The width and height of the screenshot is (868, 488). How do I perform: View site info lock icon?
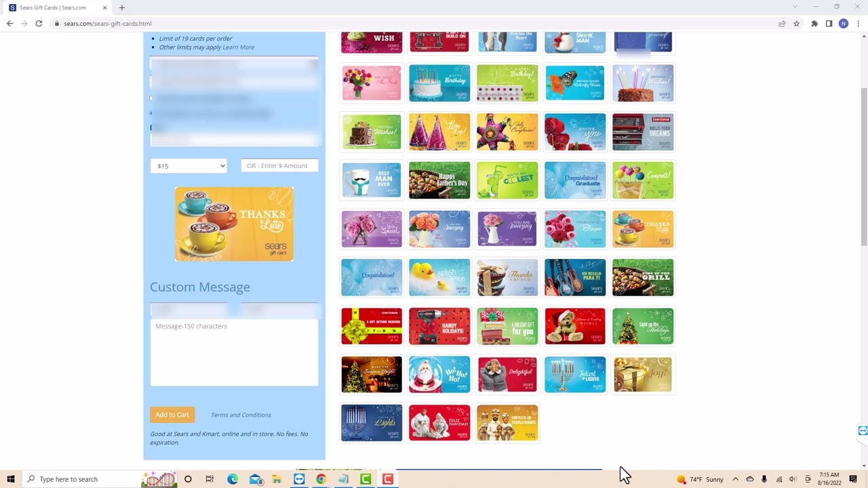tap(57, 23)
